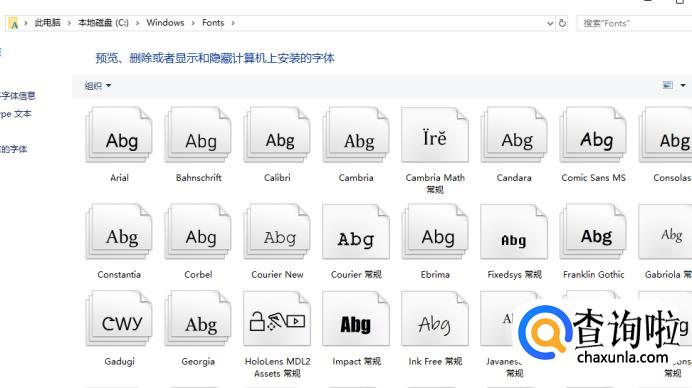Open the view options dropdown arrow
Viewport: 692px width, 388px height.
pos(683,85)
